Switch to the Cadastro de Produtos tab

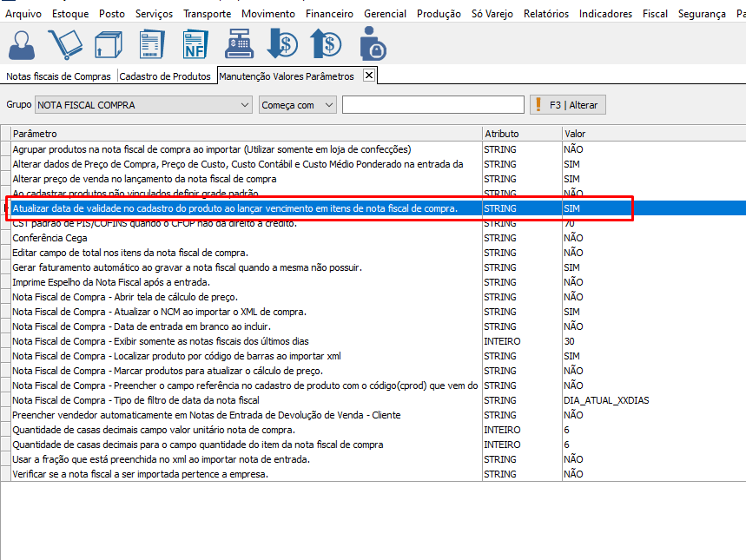[x=165, y=76]
